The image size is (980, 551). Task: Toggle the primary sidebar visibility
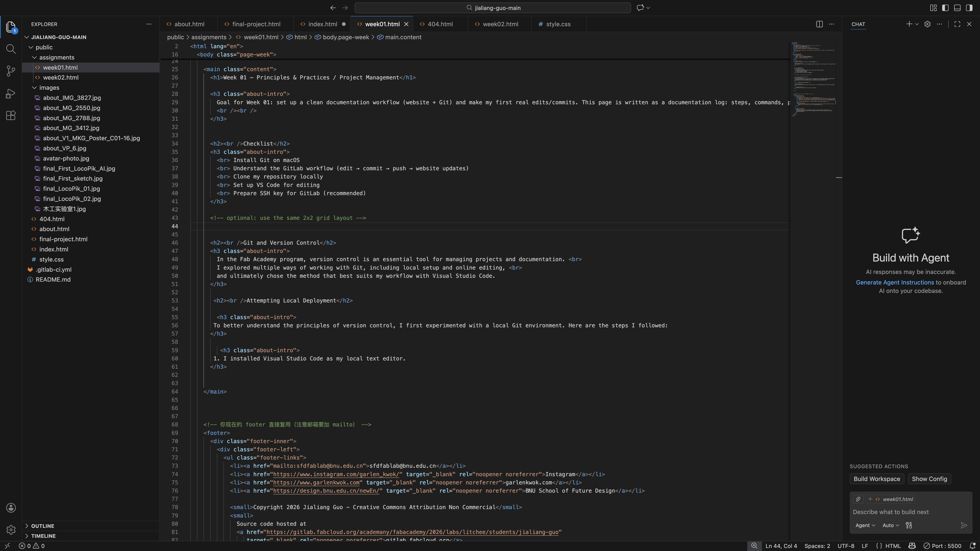tap(945, 8)
